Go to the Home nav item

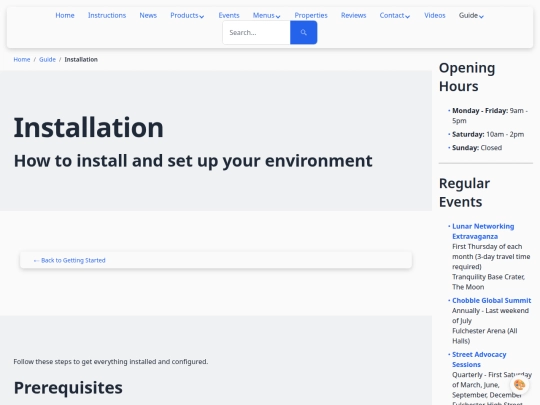point(65,15)
